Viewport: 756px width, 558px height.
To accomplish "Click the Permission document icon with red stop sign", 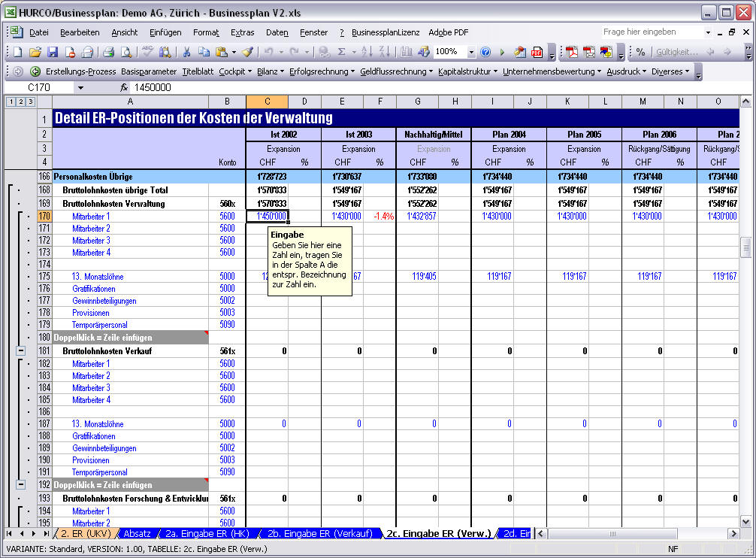I will point(70,52).
